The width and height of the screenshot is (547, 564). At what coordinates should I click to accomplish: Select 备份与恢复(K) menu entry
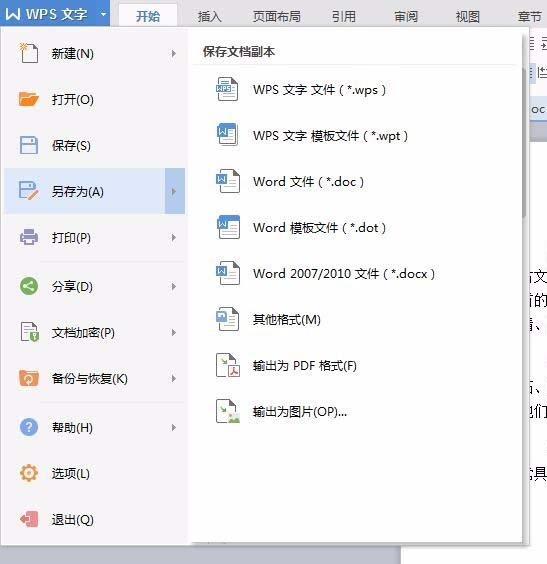tap(95, 378)
